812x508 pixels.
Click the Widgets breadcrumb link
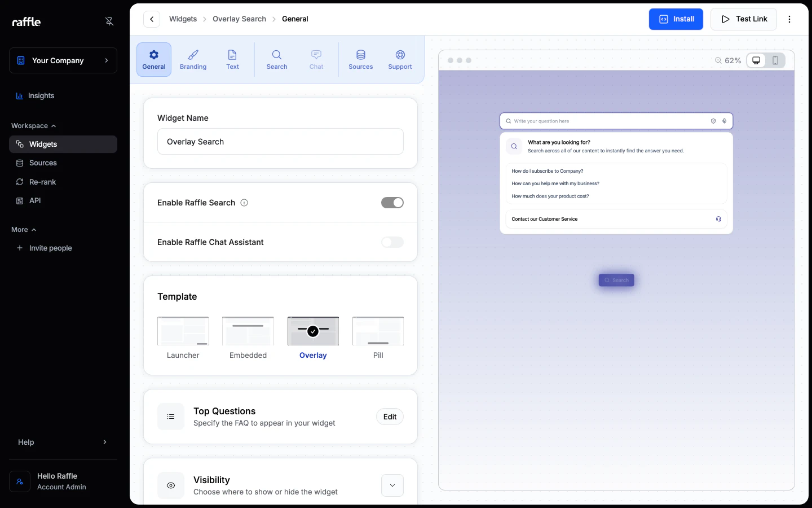point(183,19)
